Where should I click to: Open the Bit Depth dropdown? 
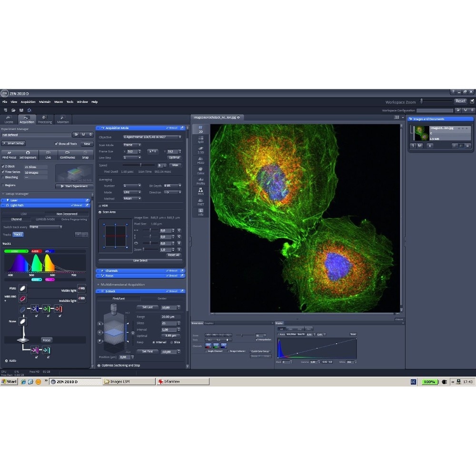tap(172, 186)
